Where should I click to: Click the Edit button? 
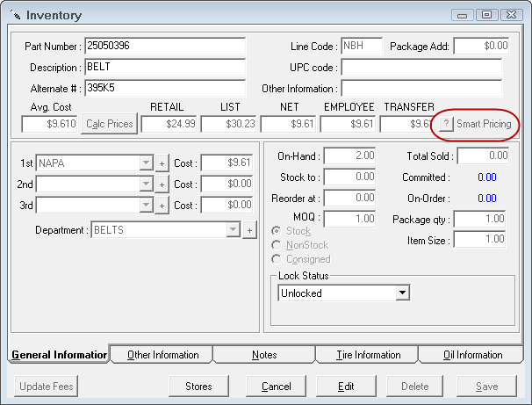click(x=346, y=386)
